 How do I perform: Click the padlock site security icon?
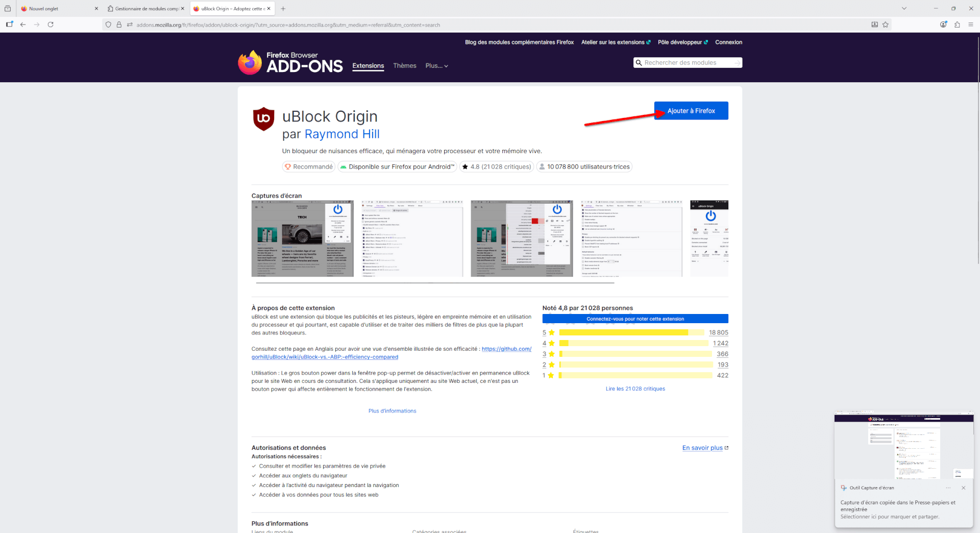[x=119, y=25]
